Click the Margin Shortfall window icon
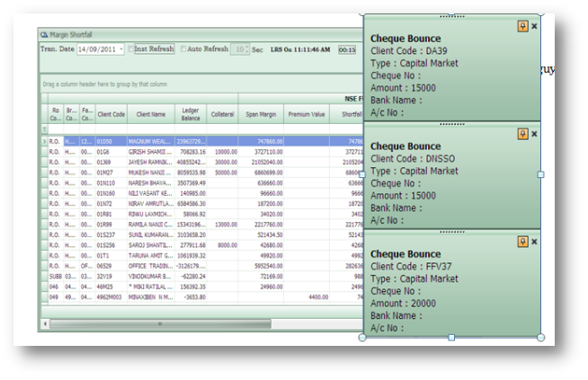The image size is (588, 380). pyautogui.click(x=43, y=35)
